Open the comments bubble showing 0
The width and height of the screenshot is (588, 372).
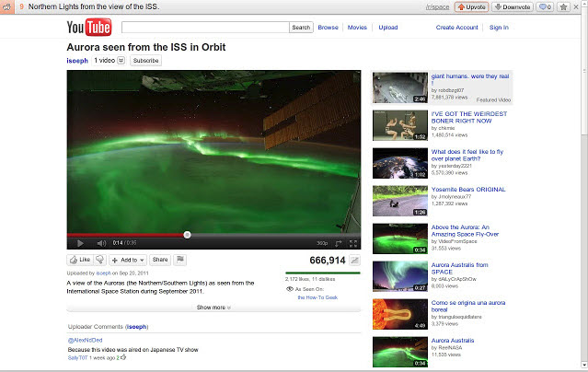[545, 6]
